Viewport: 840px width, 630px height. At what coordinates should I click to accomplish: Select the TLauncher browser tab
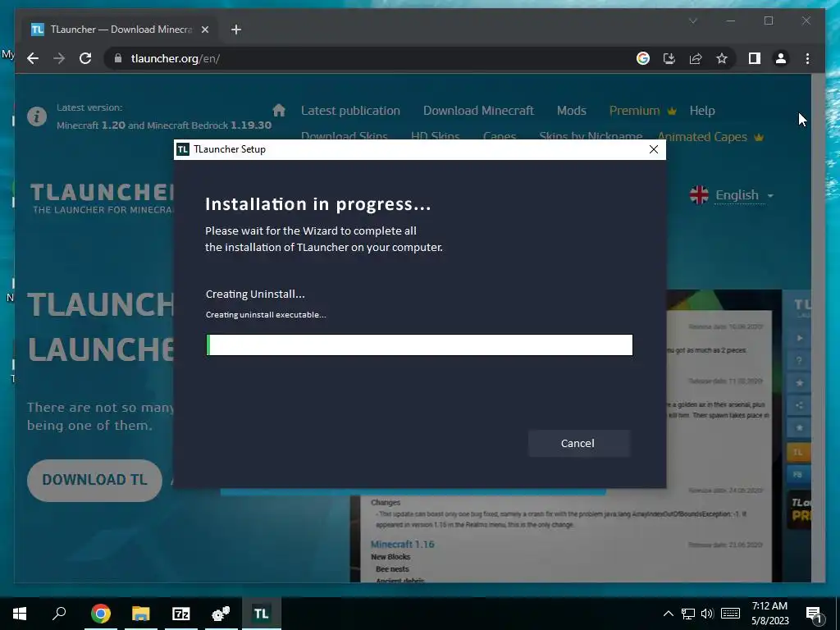coord(121,30)
